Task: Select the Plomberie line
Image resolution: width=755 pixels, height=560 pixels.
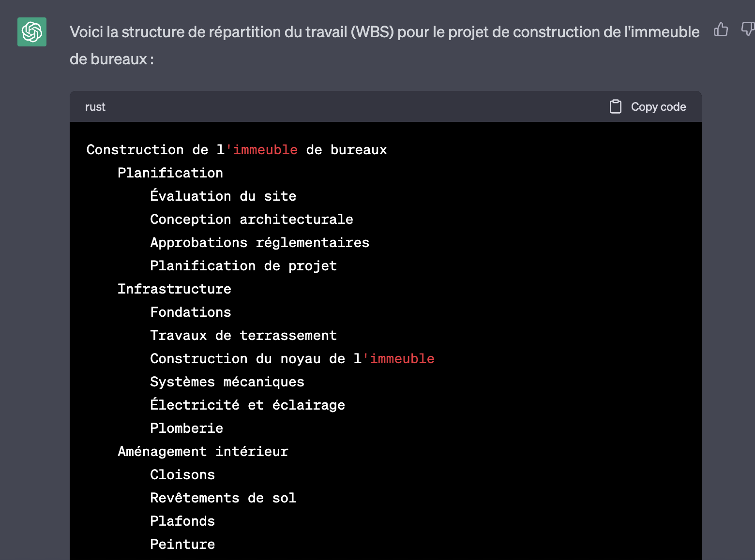Action: click(186, 428)
